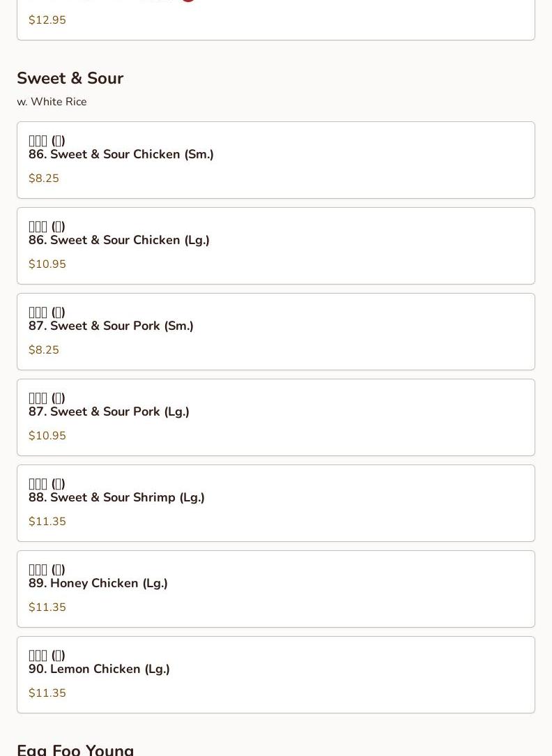Click the Egg Foo Young section heading
552x756 pixels.
pyautogui.click(x=75, y=749)
